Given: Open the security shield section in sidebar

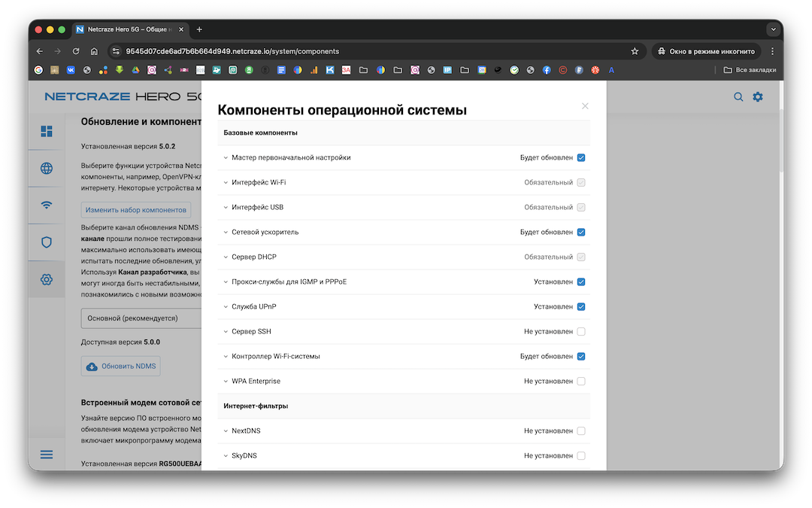Looking at the screenshot, I should (47, 242).
